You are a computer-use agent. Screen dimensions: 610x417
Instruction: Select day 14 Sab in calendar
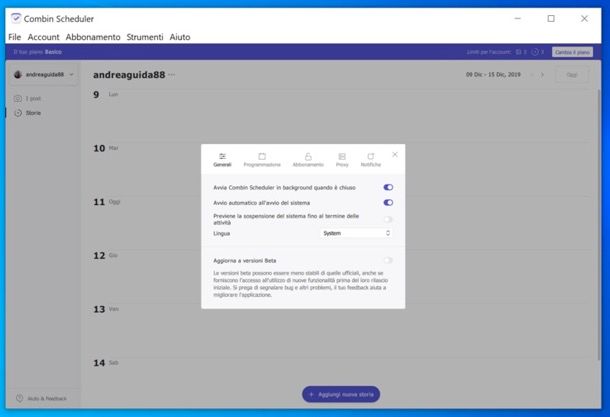pyautogui.click(x=105, y=363)
